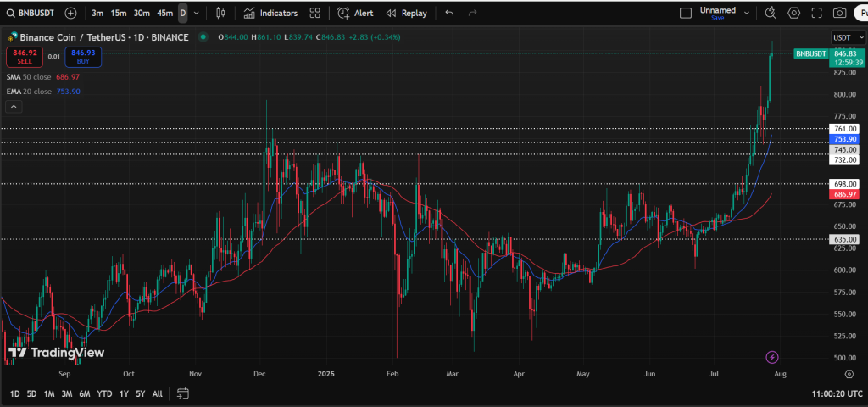Click the Binance Coin symbol logo
The height and width of the screenshot is (407, 868).
[x=12, y=37]
